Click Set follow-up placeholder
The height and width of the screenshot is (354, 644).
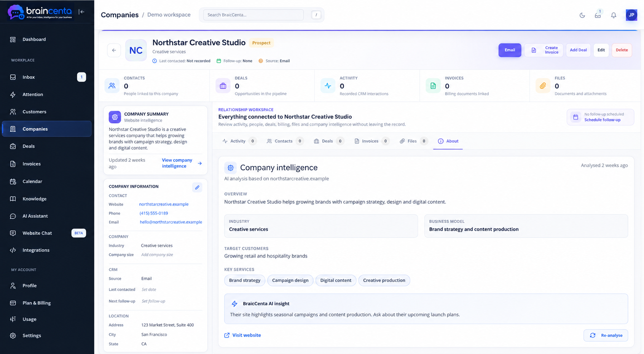coord(153,301)
